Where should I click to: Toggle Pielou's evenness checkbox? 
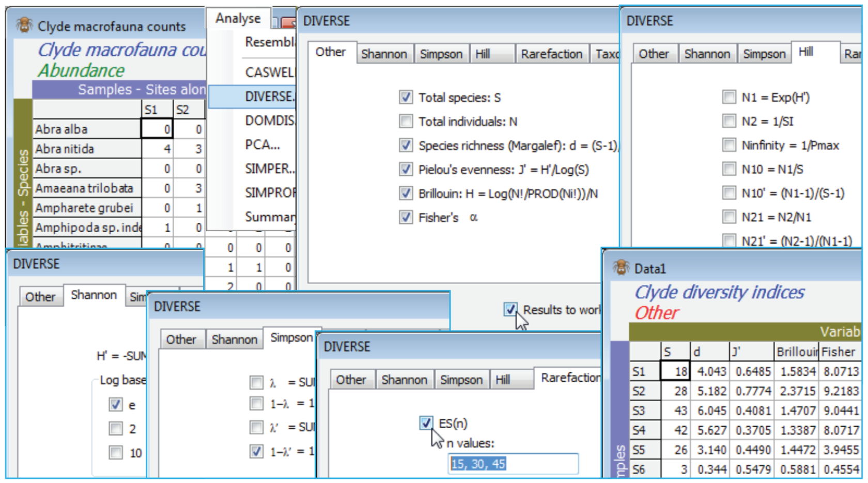click(406, 169)
